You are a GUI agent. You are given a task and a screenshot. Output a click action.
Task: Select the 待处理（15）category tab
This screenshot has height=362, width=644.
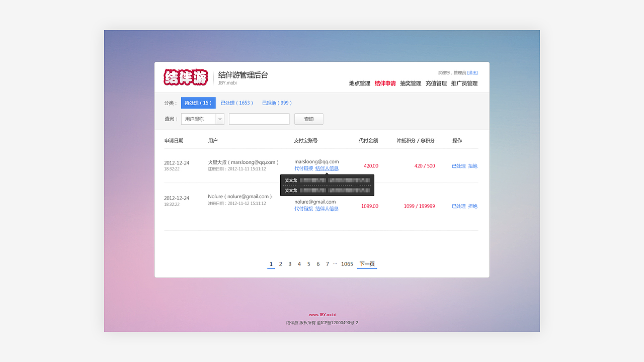point(198,103)
